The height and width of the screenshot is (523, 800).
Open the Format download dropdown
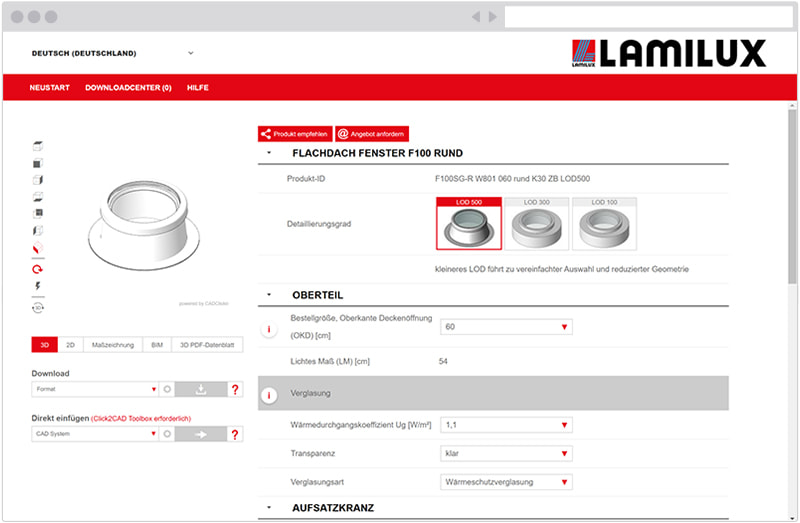pos(95,389)
